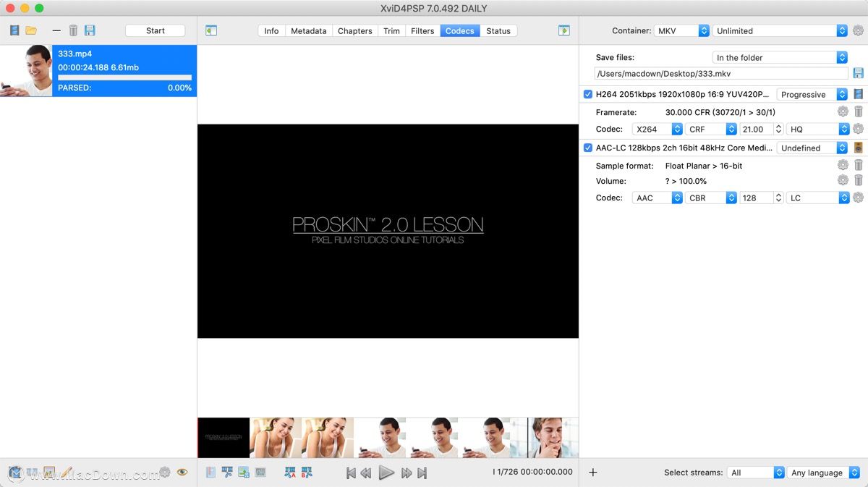868x487 pixels.
Task: Switch to the Filters tab
Action: pos(422,30)
